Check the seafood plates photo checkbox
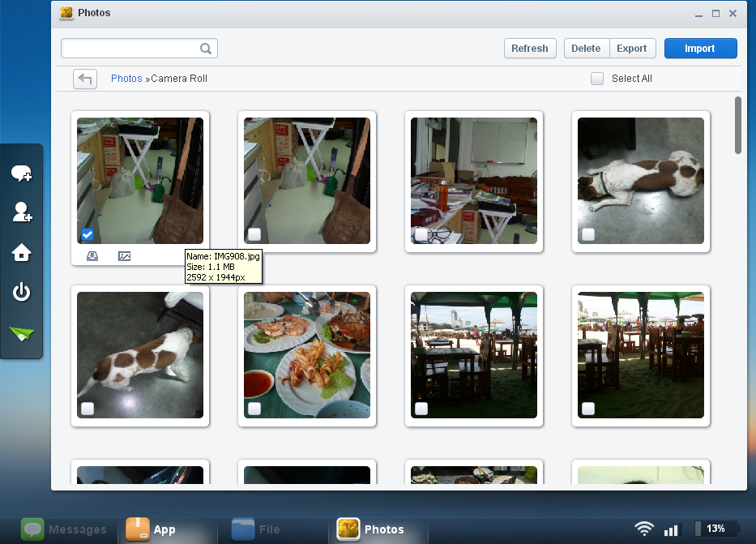Screen dimensions: 756x544 (254, 409)
